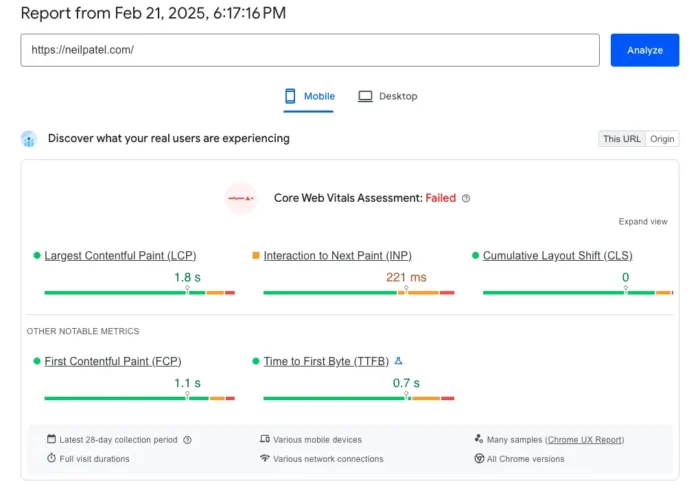Click the green dot beside FCP
Viewport: 700px width, 488px height.
pos(37,361)
